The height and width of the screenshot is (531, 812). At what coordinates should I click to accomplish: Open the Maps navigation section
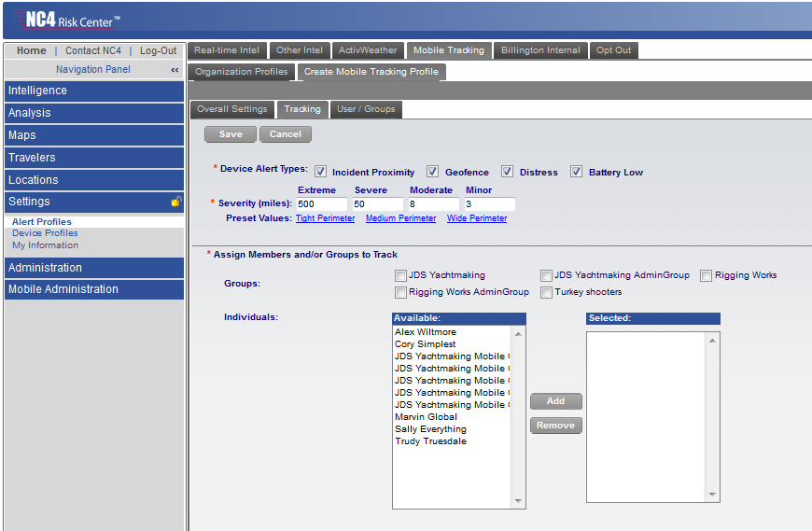point(94,135)
